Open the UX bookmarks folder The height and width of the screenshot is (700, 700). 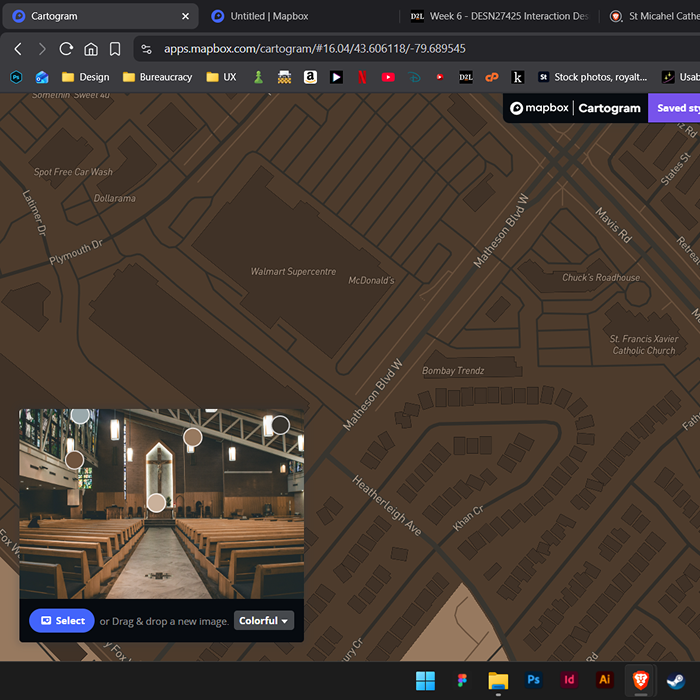tap(221, 77)
